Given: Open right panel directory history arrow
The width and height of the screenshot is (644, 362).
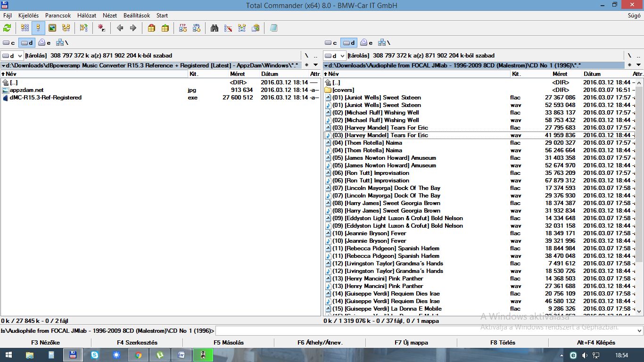Looking at the screenshot, I should (x=638, y=66).
